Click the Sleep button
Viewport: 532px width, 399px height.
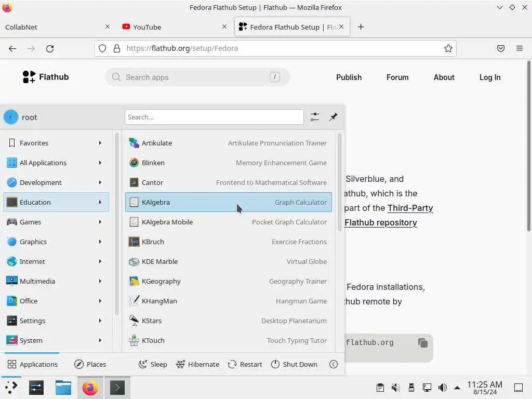point(153,364)
